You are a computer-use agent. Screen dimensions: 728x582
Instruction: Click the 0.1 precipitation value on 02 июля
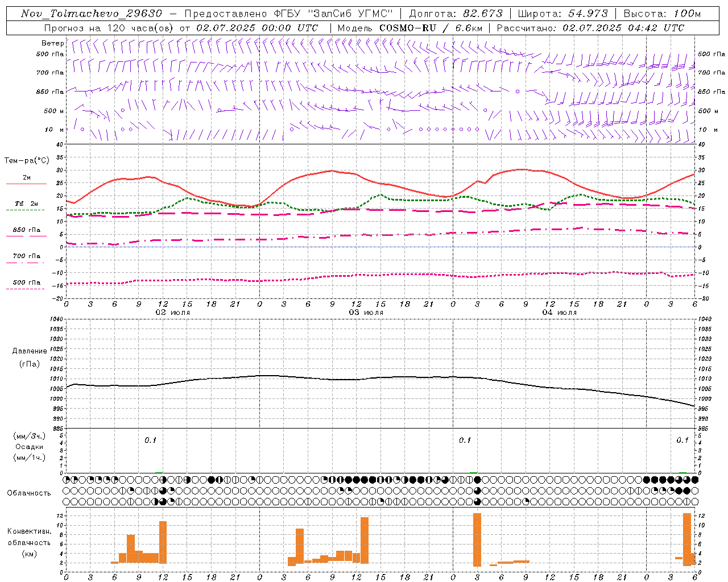[x=150, y=440]
